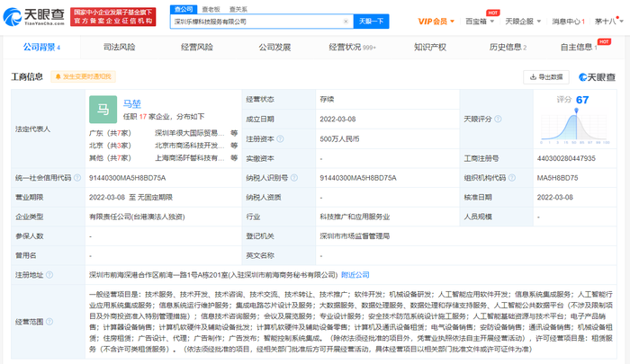
Task: Click the 500万人民币 registered capital value
Action: click(339, 138)
